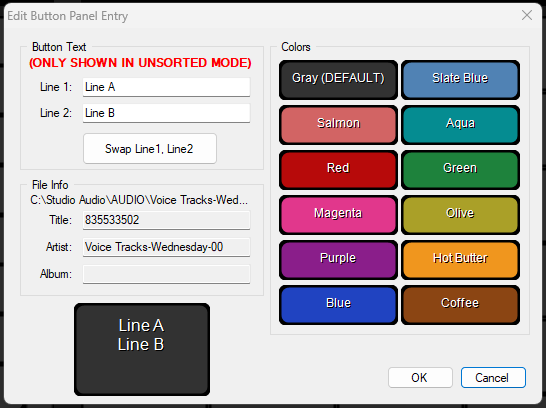Select the Magenta color

click(338, 214)
